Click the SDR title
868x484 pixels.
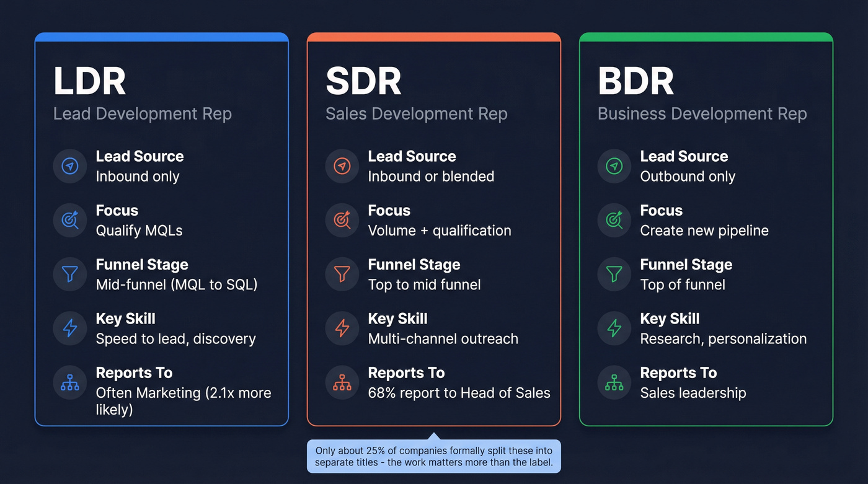363,80
